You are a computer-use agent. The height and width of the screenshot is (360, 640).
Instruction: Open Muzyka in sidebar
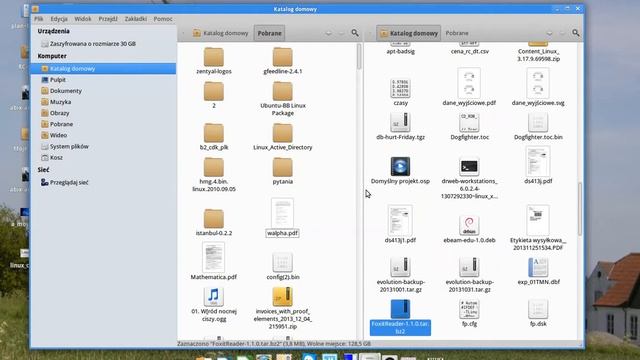coord(56,102)
